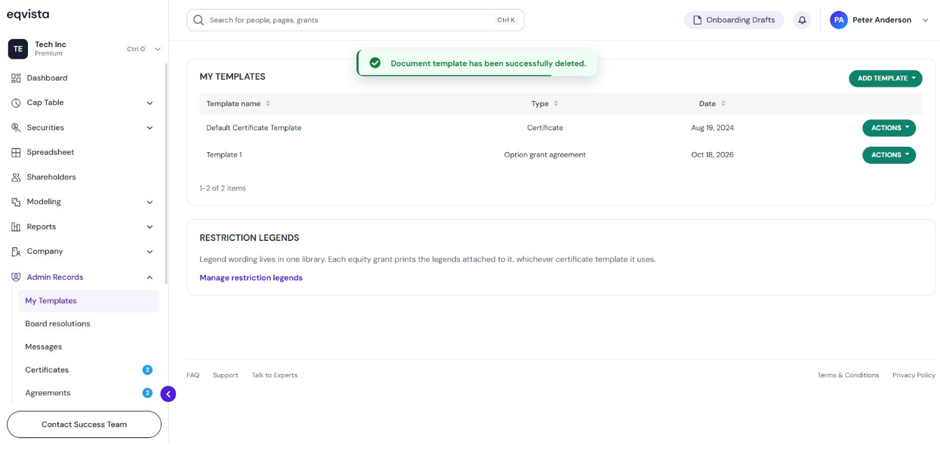The height and width of the screenshot is (449, 940).
Task: Open Actions dropdown for Template 1
Action: (889, 155)
